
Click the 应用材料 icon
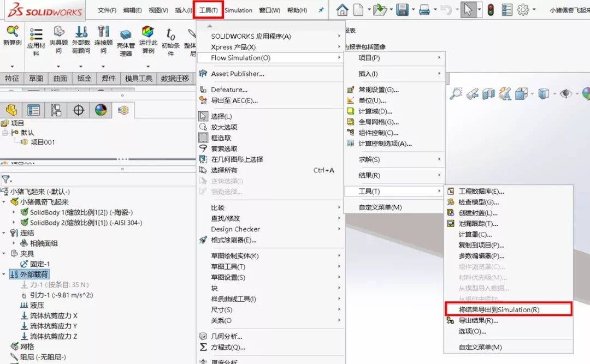click(36, 41)
